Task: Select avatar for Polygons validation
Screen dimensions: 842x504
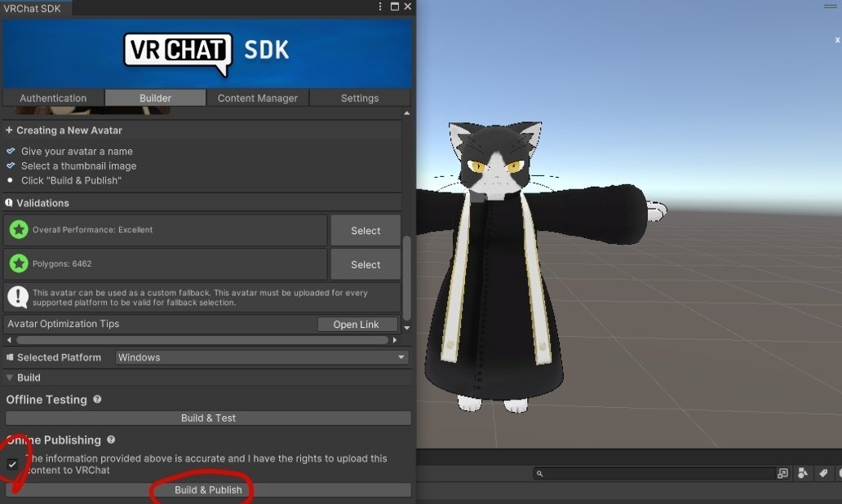Action: pos(366,264)
